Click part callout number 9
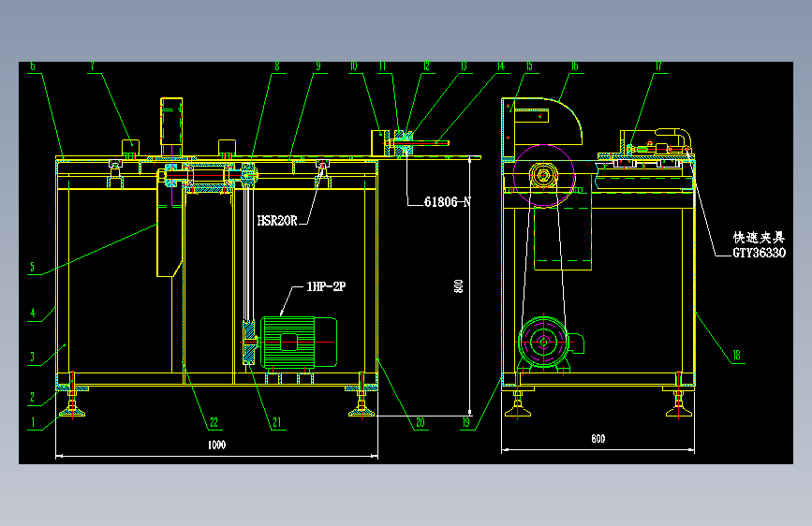The image size is (812, 526). click(318, 66)
